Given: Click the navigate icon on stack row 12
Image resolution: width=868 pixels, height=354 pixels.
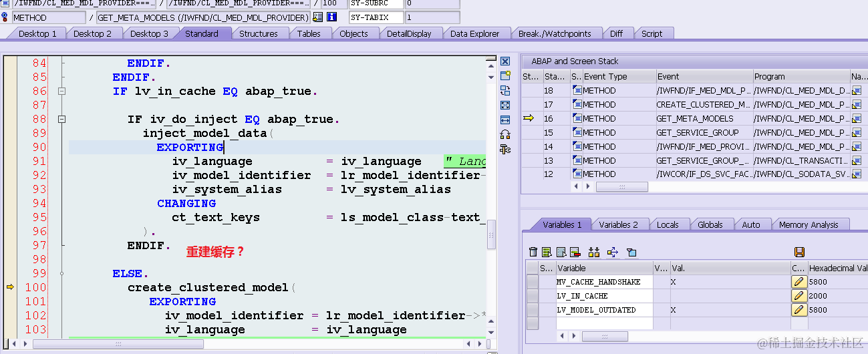Looking at the screenshot, I should [857, 174].
